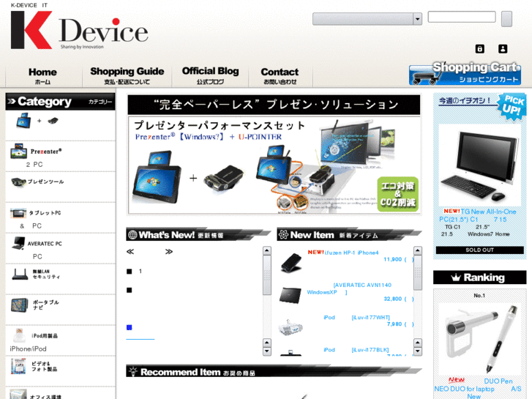Click the New Item list scrollbar thumb
Viewport: 532px width, 399px height.
(418, 273)
